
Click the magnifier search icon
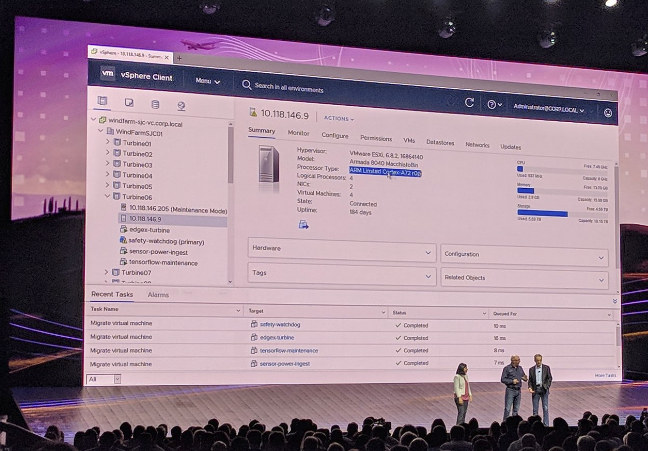point(247,85)
